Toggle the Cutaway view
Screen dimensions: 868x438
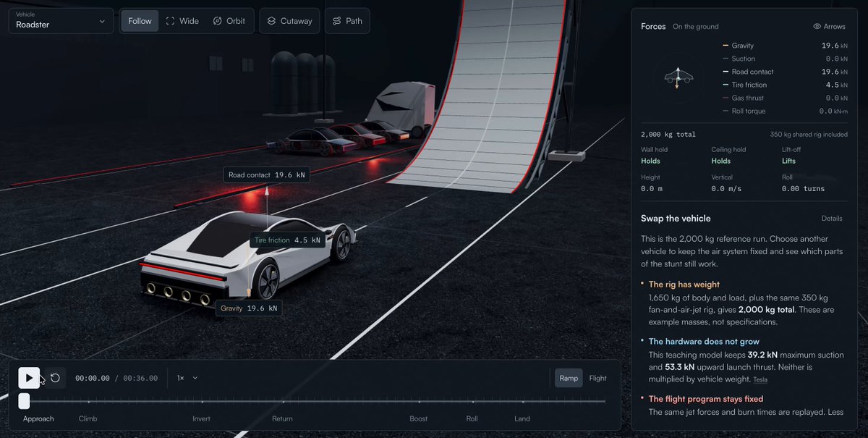289,21
